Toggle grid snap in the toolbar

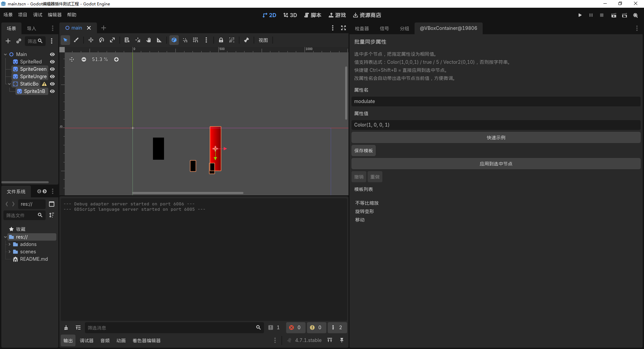(x=196, y=40)
